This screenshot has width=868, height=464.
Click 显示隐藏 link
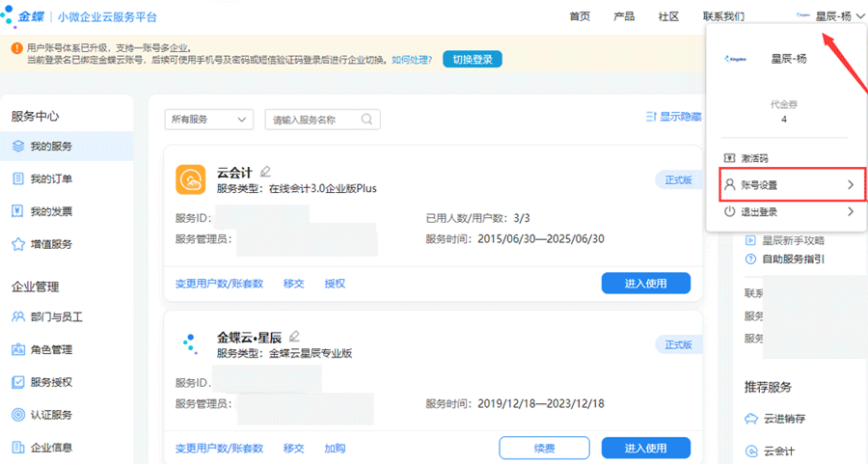coord(680,117)
